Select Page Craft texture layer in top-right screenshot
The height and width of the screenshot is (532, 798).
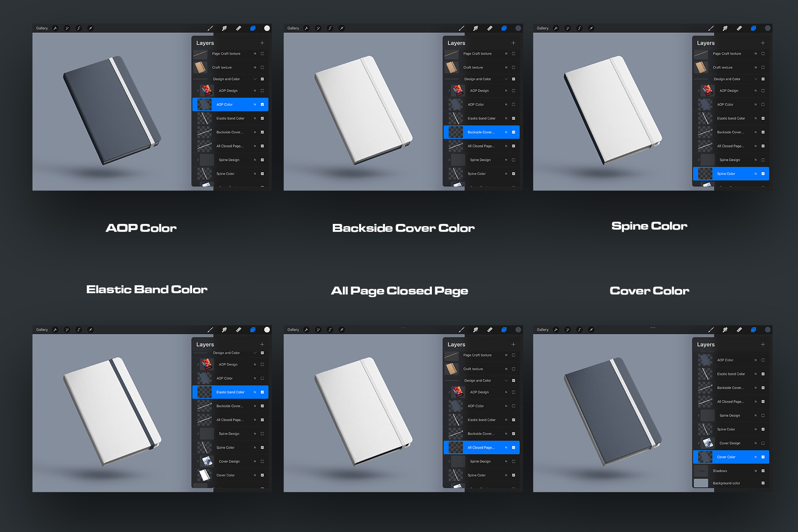click(731, 53)
